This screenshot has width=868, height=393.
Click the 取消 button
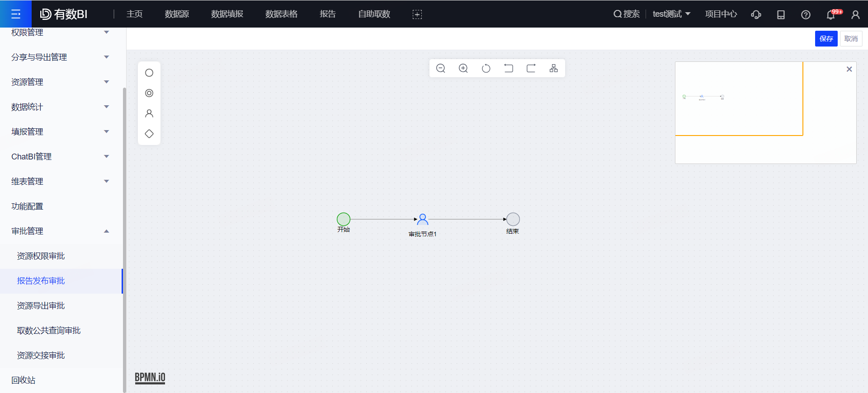pos(851,39)
